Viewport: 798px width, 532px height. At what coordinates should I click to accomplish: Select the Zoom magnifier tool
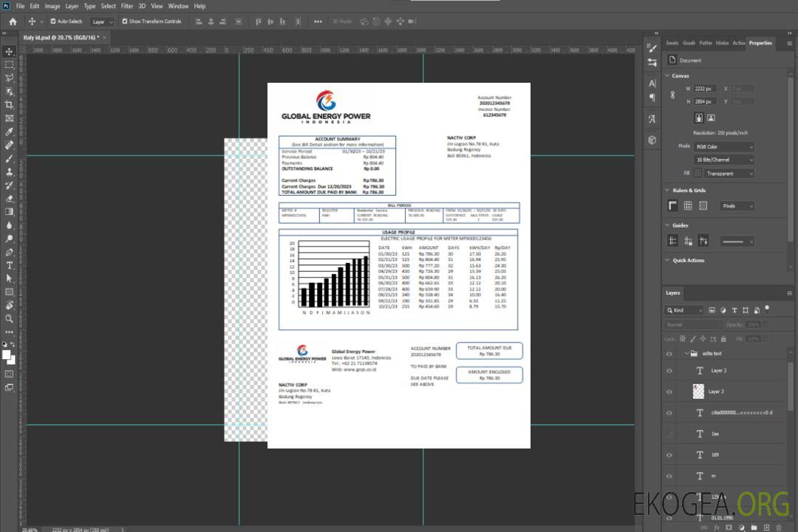[10, 318]
